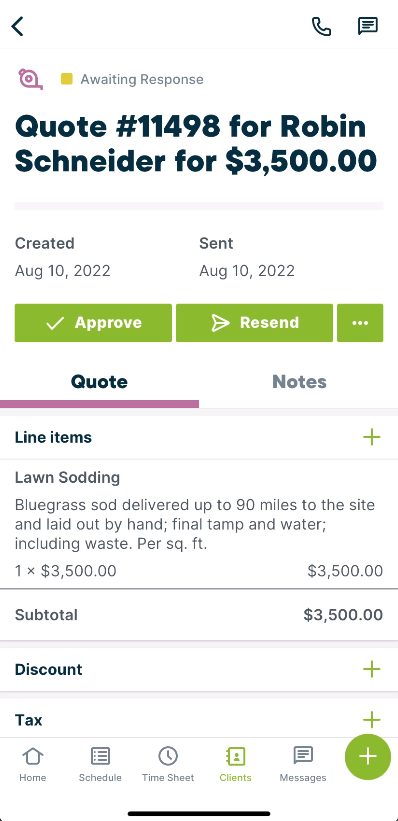Tap the yellow Awaiting Response status indicator
The height and width of the screenshot is (821, 398).
click(x=132, y=80)
